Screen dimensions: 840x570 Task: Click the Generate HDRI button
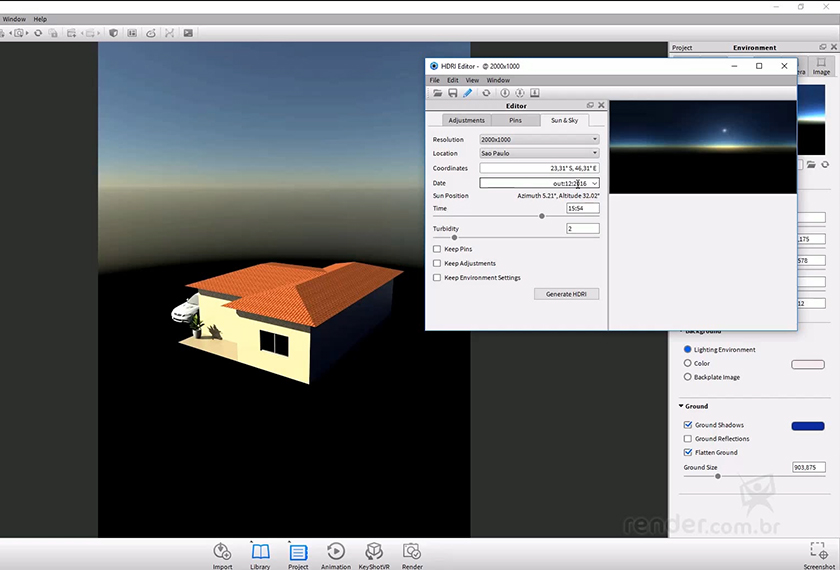pyautogui.click(x=566, y=294)
